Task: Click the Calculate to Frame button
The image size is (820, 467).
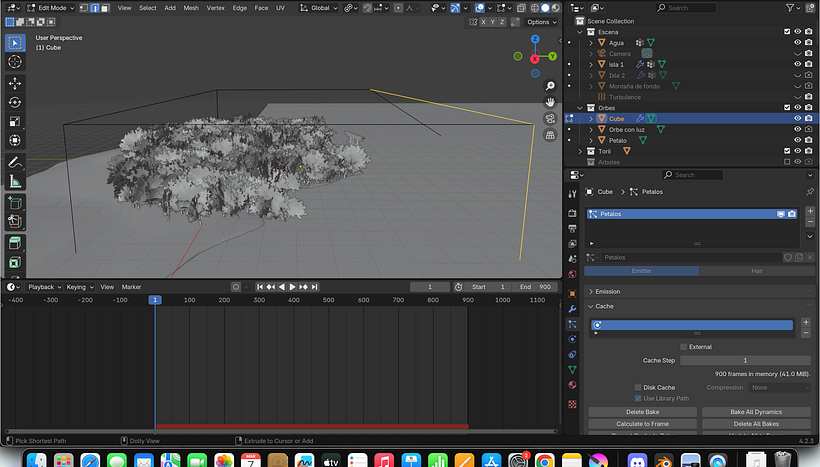Action: tap(642, 424)
